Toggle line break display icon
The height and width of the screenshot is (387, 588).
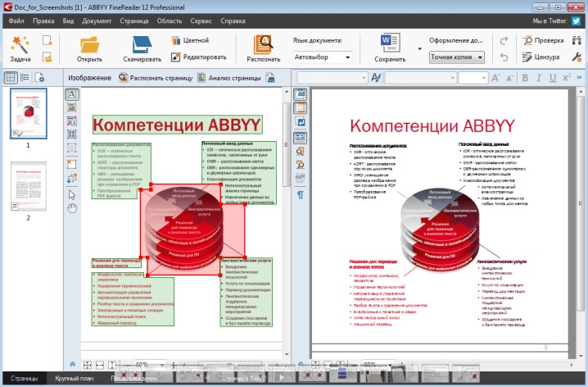click(300, 122)
